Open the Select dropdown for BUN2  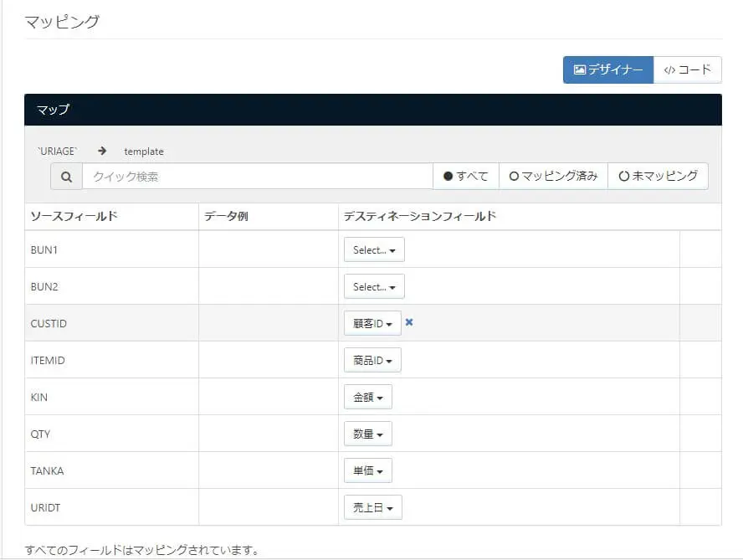coord(374,287)
